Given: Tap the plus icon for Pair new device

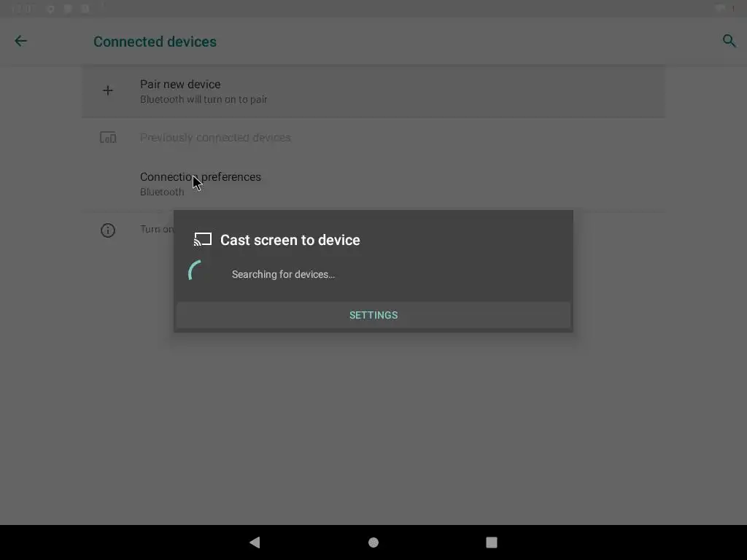Looking at the screenshot, I should point(108,90).
